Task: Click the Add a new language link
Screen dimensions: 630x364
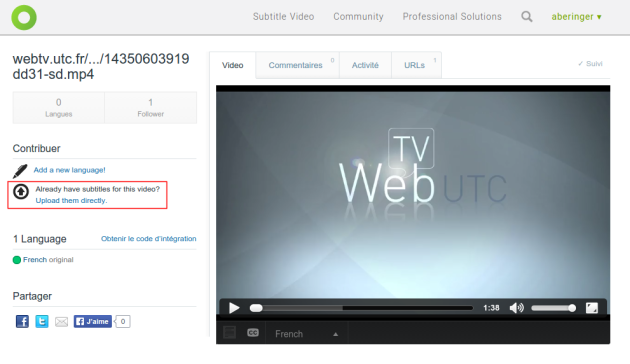Action: (70, 170)
